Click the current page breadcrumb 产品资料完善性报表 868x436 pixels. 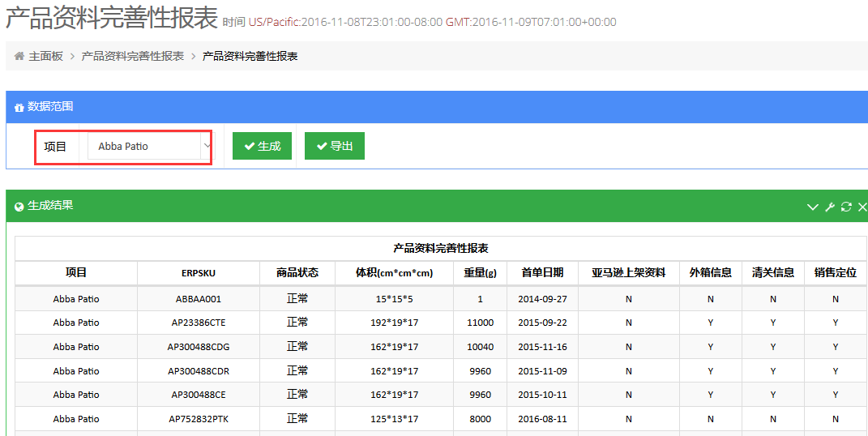click(x=250, y=57)
